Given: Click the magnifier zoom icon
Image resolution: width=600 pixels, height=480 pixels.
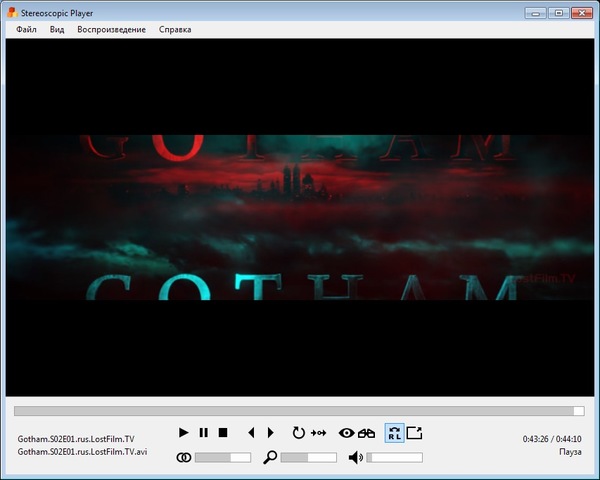Looking at the screenshot, I should pyautogui.click(x=270, y=457).
